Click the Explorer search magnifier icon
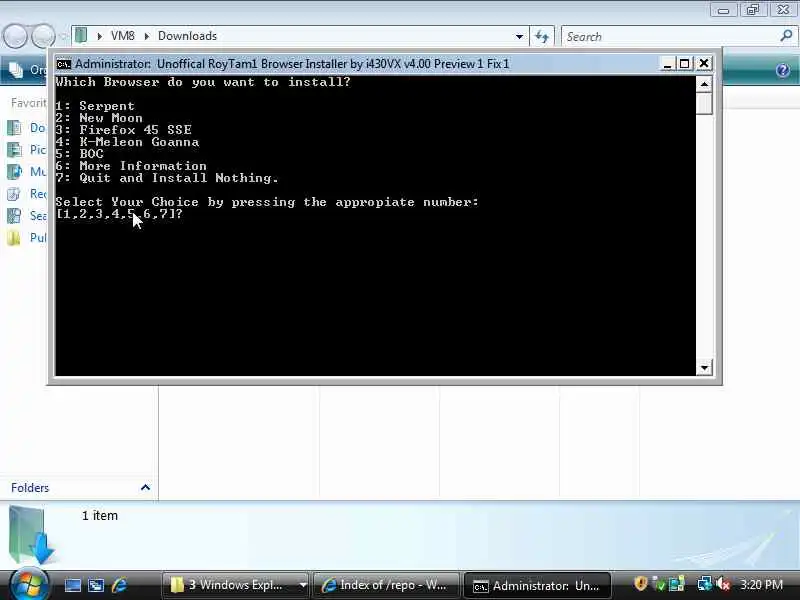This screenshot has height=600, width=800. click(786, 36)
